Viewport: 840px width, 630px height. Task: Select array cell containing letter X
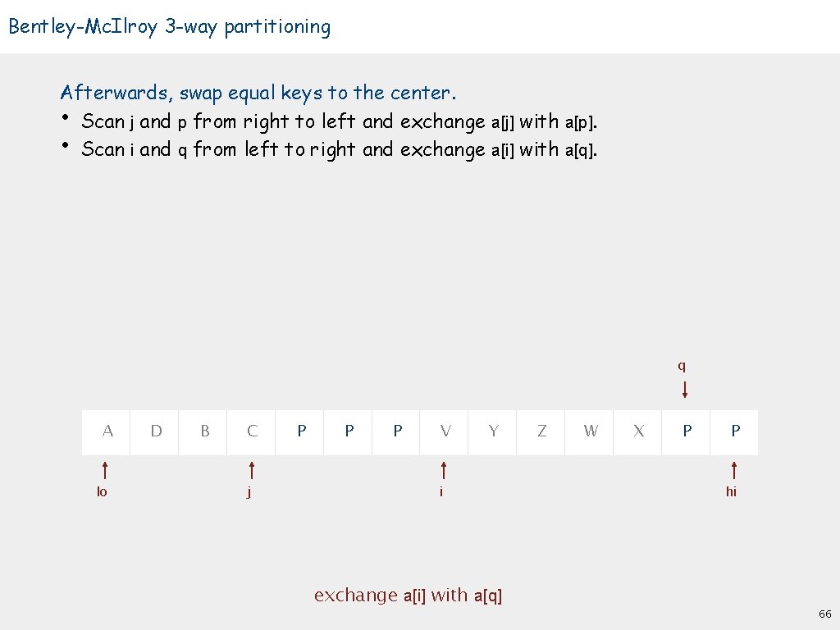pos(638,431)
